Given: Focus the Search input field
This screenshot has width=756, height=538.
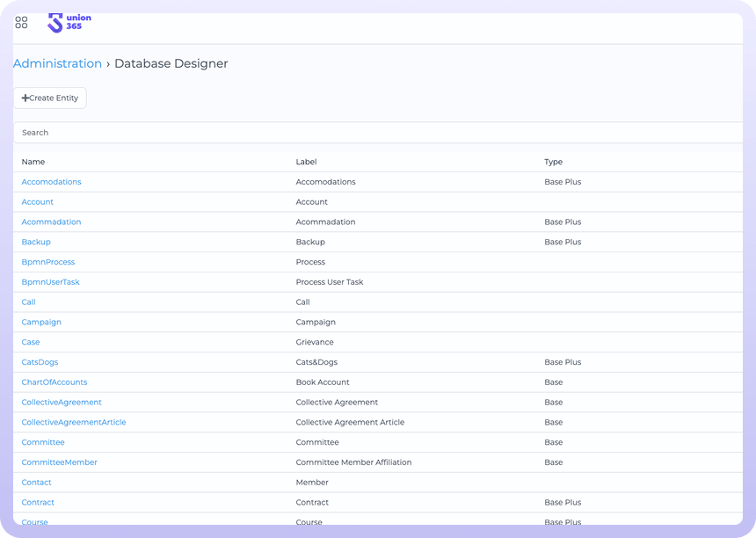Looking at the screenshot, I should click(x=378, y=133).
